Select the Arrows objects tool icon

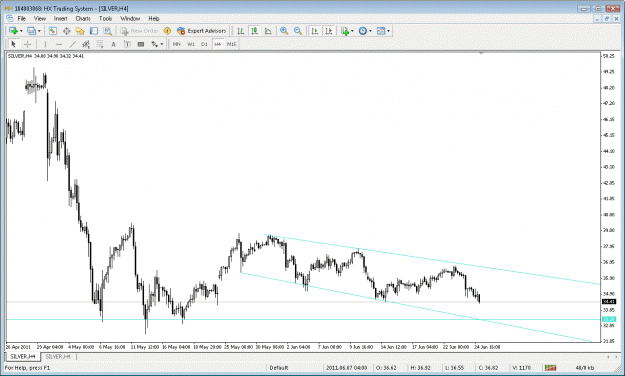click(154, 44)
